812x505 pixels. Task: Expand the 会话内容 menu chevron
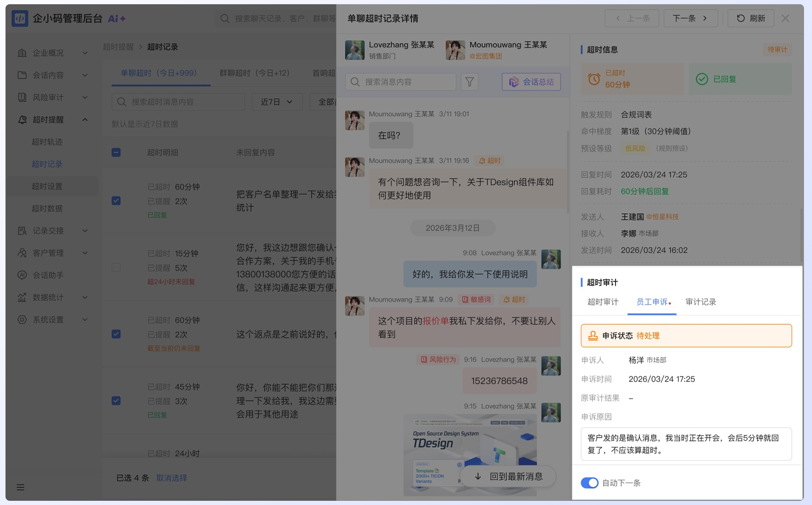(85, 75)
